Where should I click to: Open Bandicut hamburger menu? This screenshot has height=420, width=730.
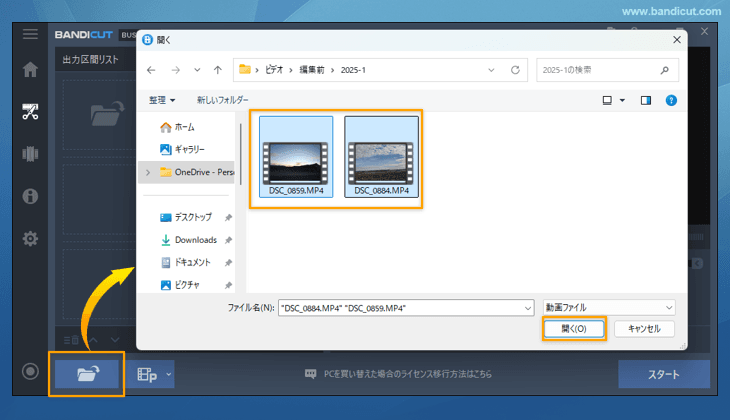pos(30,34)
